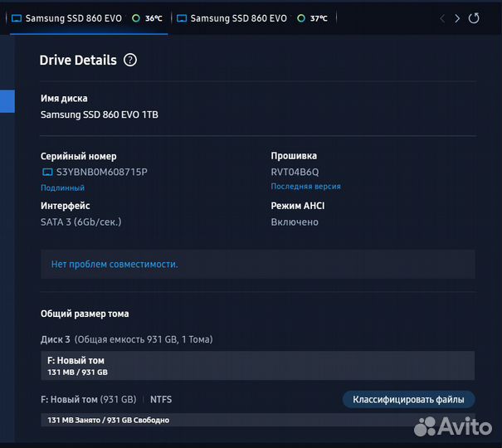Click the 'Общий размер тома' heading
The height and width of the screenshot is (448, 502).
click(x=85, y=314)
